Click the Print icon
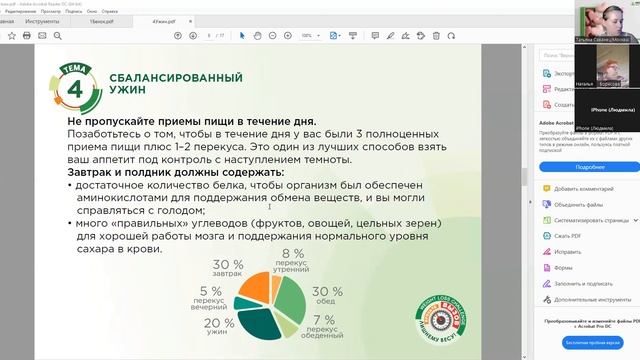Viewport: 640px width, 360px height. [27, 36]
